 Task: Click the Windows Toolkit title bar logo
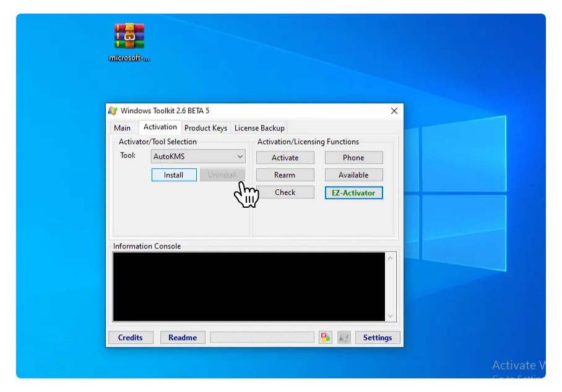pyautogui.click(x=113, y=111)
